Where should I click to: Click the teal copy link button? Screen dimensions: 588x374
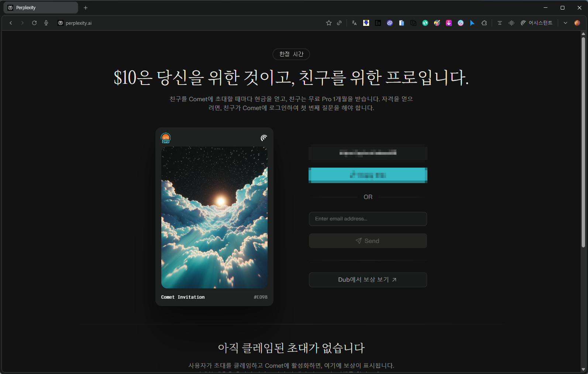pos(368,175)
